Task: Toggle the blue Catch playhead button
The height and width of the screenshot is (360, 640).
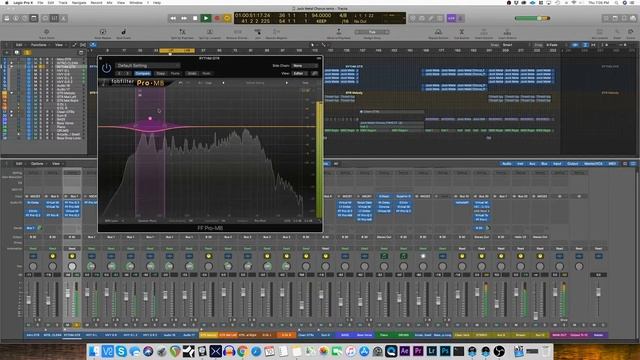Action: (93, 45)
